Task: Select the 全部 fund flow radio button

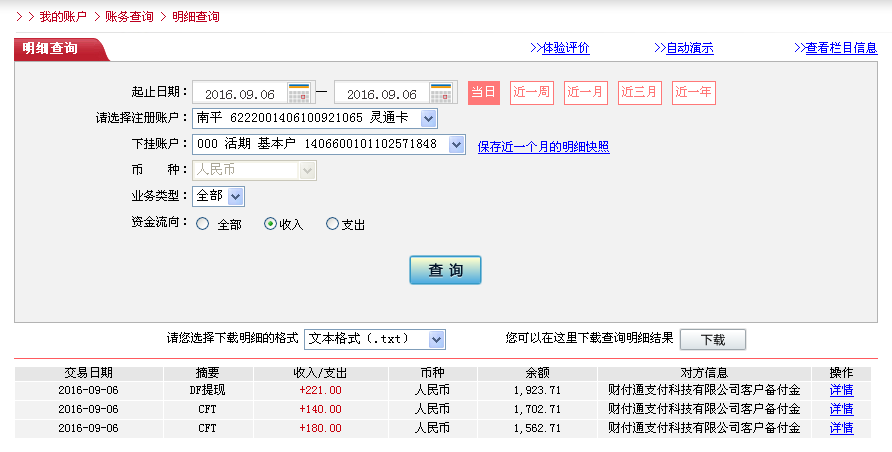Action: tap(203, 224)
